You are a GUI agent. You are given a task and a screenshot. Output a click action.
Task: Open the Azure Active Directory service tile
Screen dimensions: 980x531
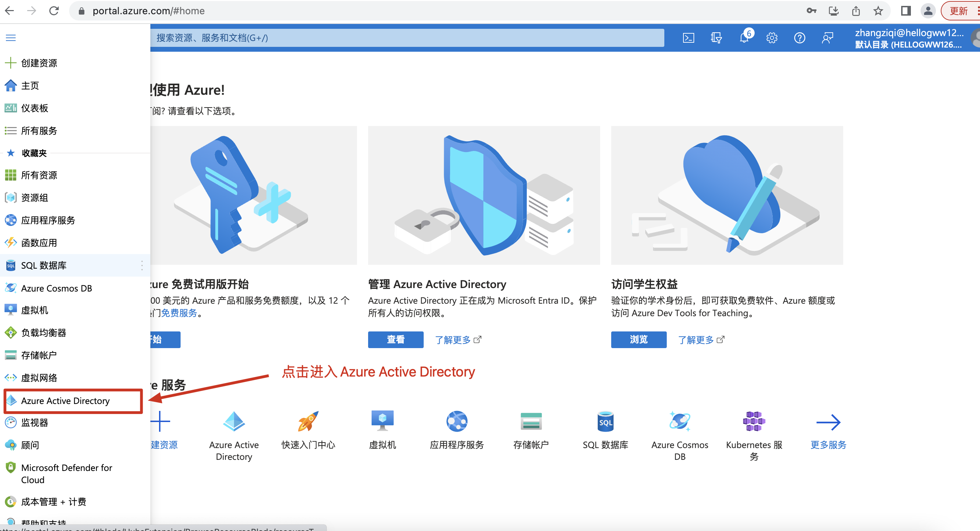234,436
